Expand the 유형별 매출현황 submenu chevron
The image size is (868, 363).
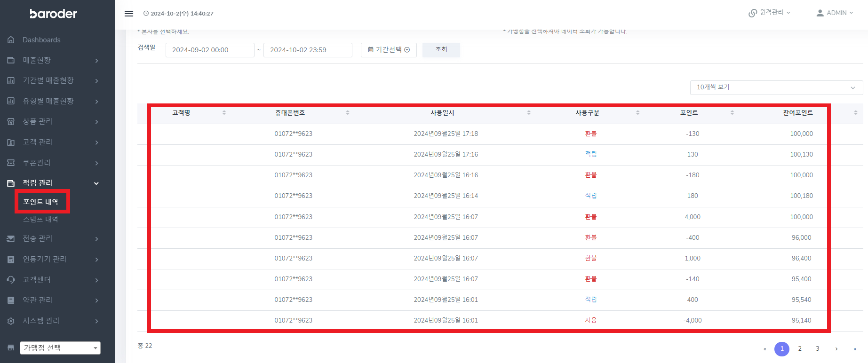96,102
